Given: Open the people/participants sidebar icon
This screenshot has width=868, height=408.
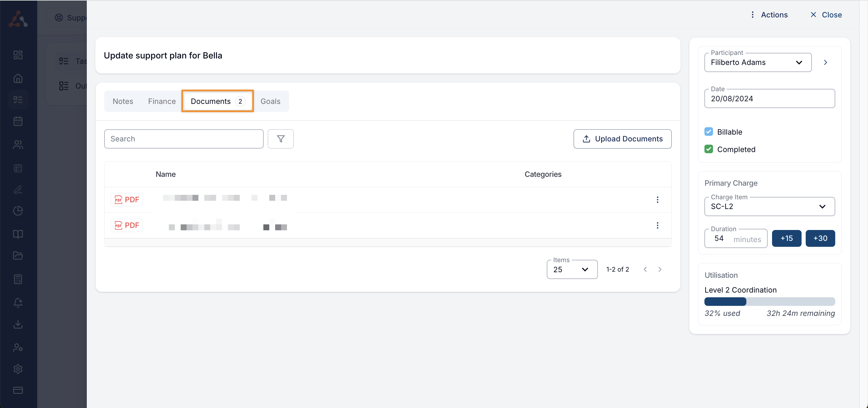Looking at the screenshot, I should tap(18, 145).
